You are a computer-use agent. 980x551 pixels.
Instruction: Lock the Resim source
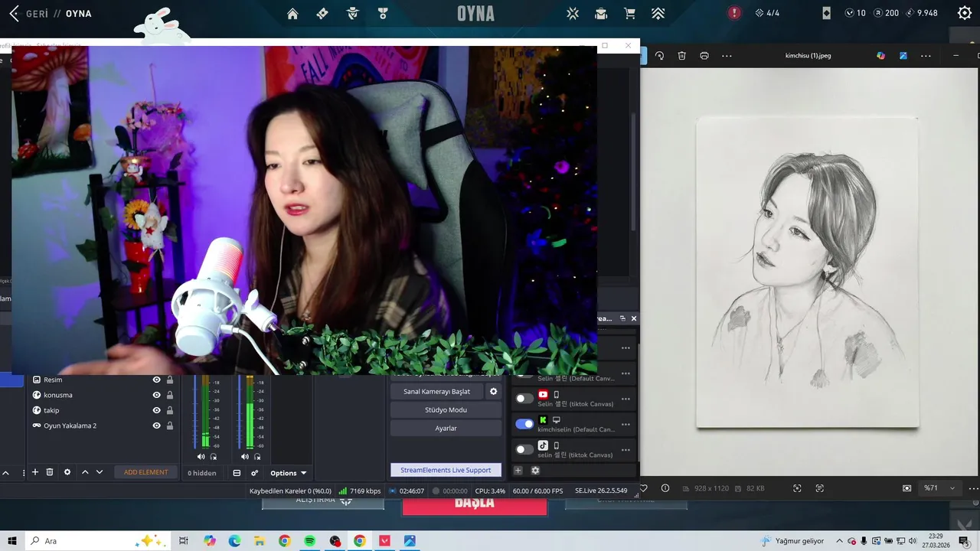(x=170, y=380)
